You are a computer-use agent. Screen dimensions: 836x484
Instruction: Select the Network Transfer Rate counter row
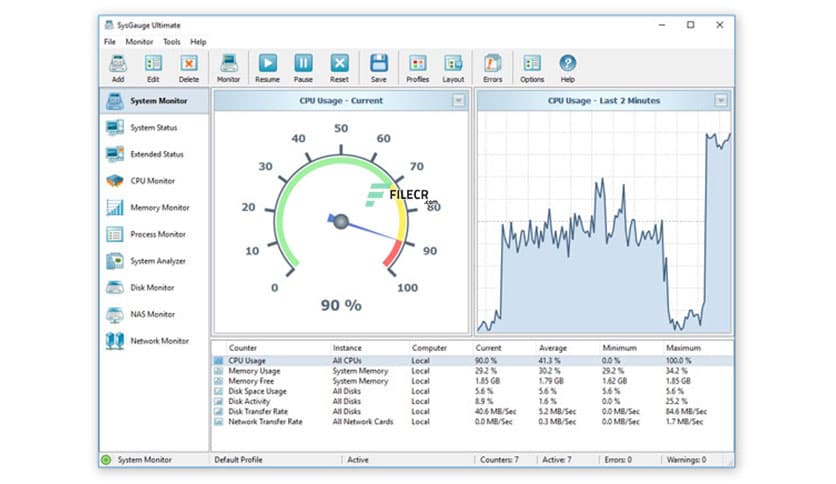(x=473, y=422)
